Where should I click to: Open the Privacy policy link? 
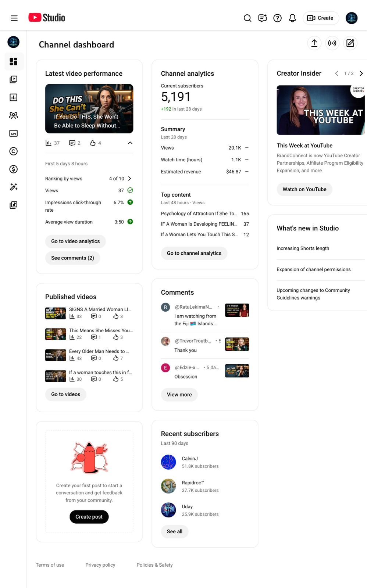click(100, 565)
